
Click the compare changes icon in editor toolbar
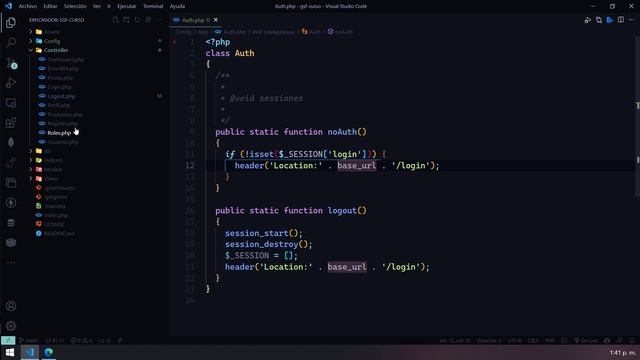point(599,20)
